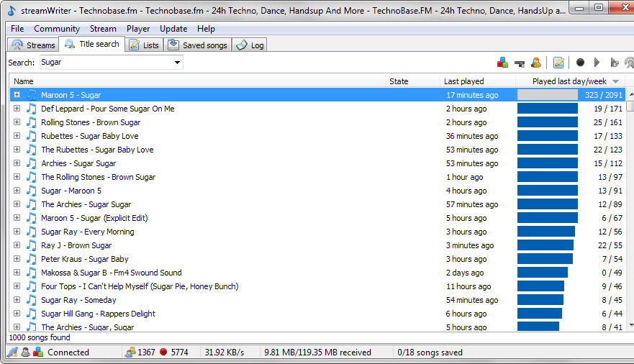Switch to the Title search tab
Viewport: 634px width, 364px height.
[92, 44]
